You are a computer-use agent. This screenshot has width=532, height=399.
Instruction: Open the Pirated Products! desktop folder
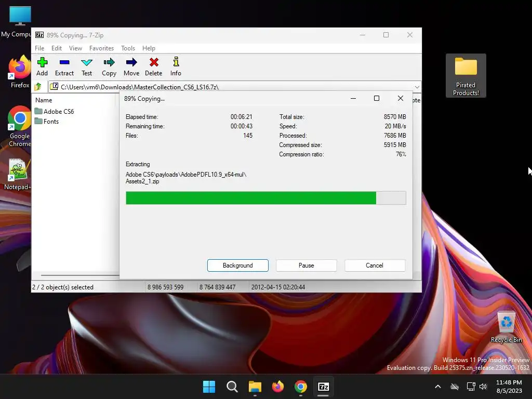pos(466,76)
